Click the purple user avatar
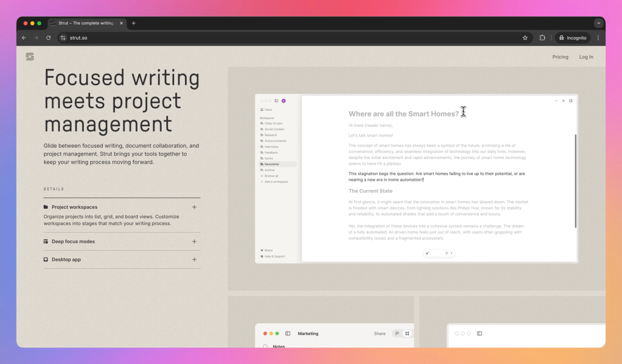 tap(284, 101)
